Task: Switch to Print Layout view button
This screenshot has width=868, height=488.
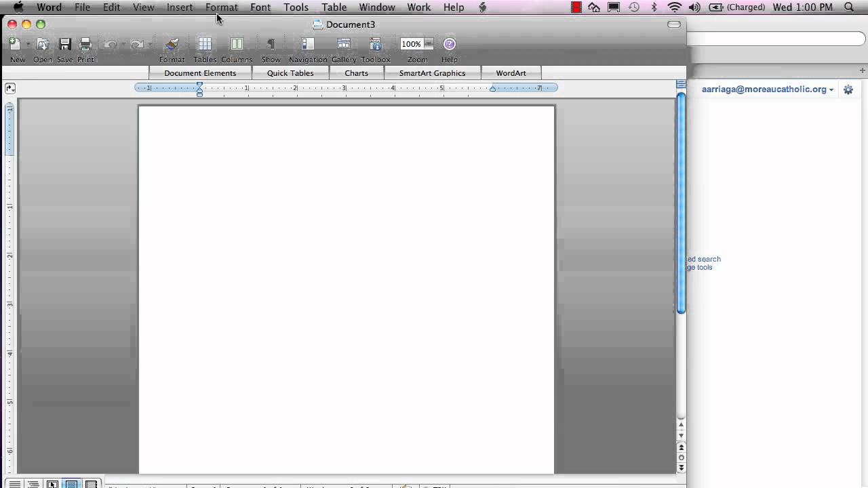Action: point(71,484)
